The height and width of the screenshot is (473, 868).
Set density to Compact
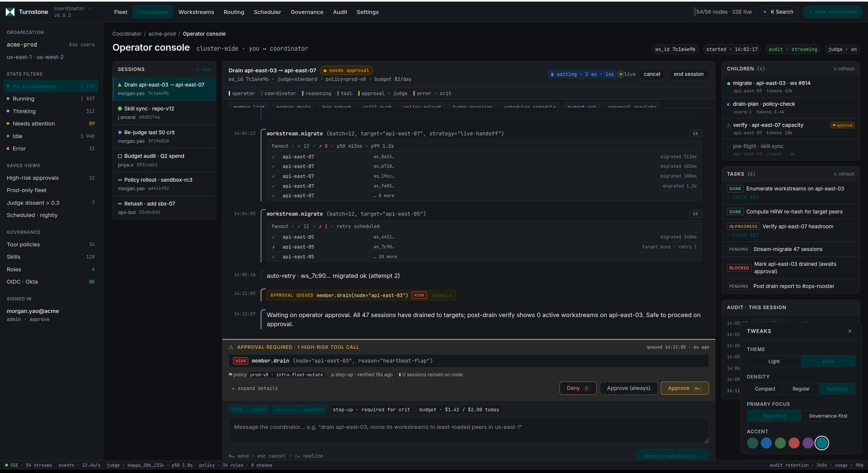tap(765, 389)
